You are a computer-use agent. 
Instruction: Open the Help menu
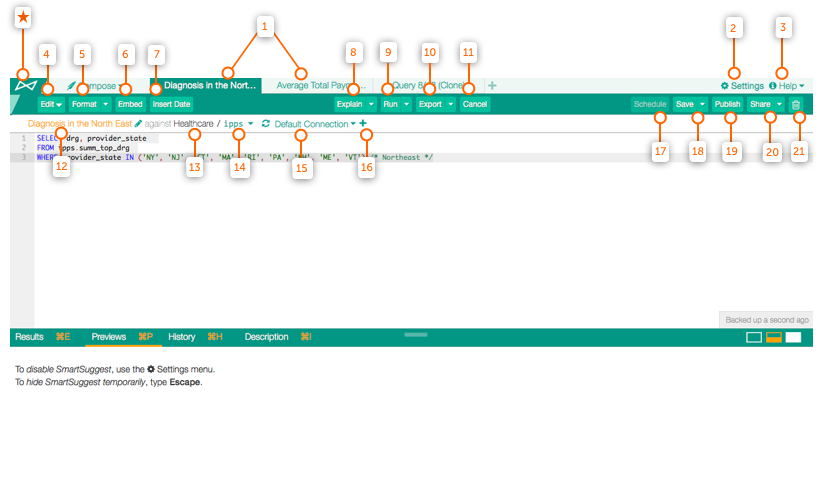(787, 86)
